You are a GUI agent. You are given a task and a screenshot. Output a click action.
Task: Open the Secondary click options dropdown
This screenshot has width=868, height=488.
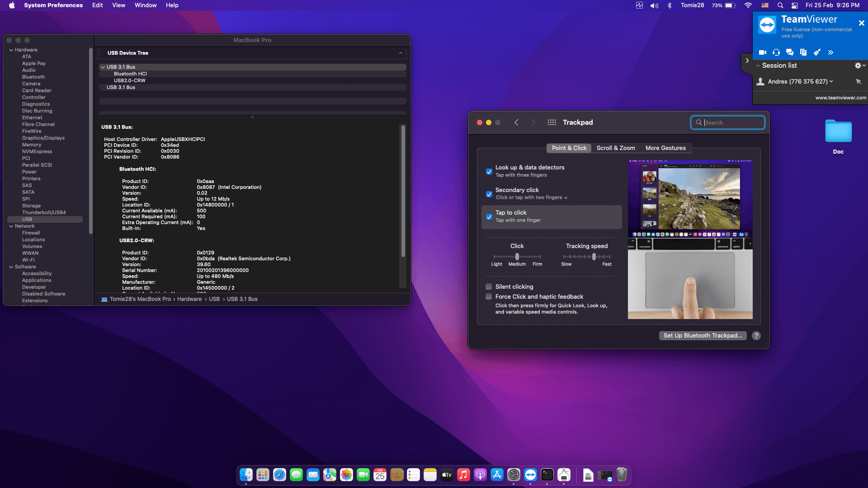[x=532, y=197]
